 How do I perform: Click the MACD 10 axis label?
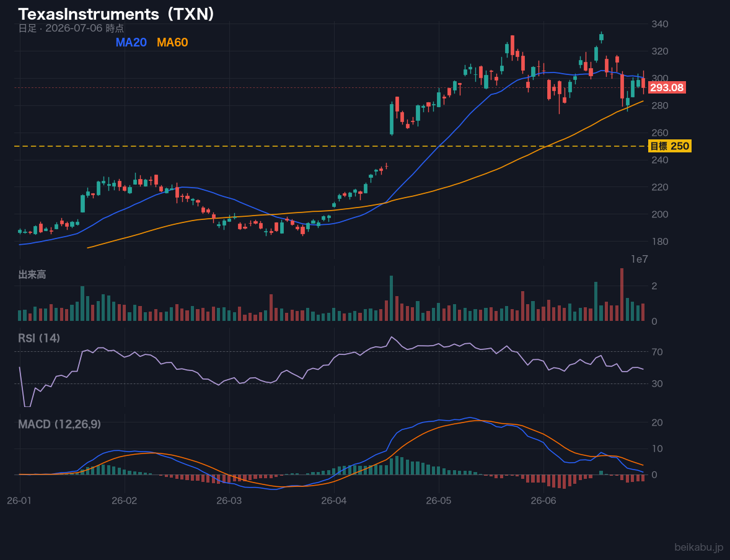[x=657, y=448]
